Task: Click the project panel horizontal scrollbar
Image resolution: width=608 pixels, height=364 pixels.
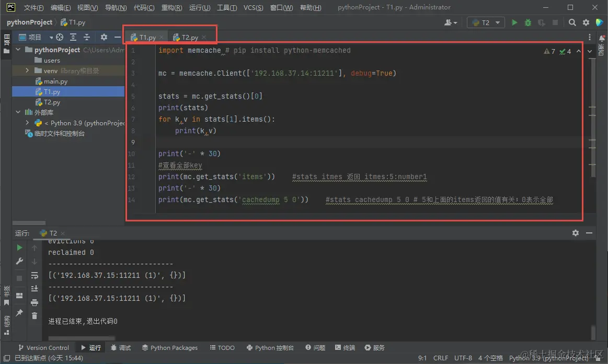Action: click(x=29, y=223)
